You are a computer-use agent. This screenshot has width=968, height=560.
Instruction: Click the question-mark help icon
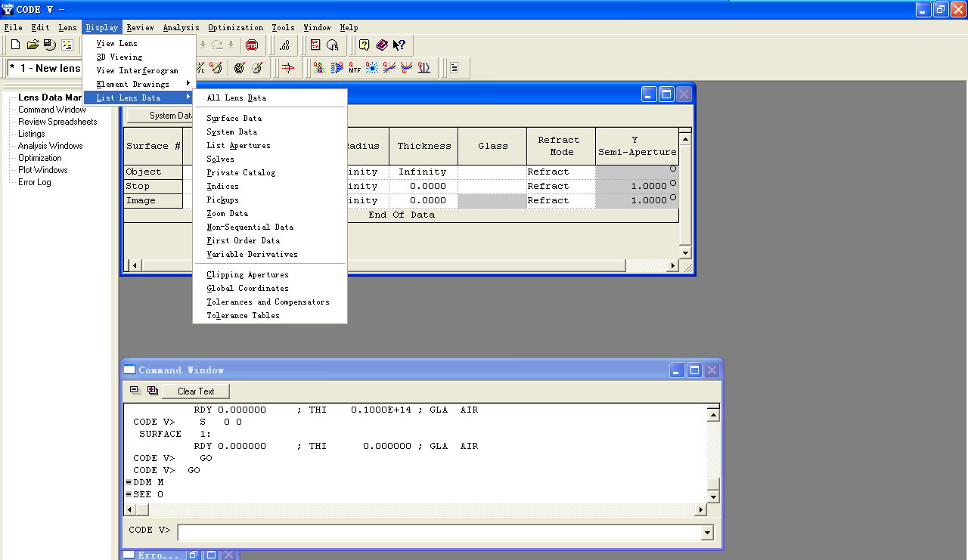tap(365, 45)
